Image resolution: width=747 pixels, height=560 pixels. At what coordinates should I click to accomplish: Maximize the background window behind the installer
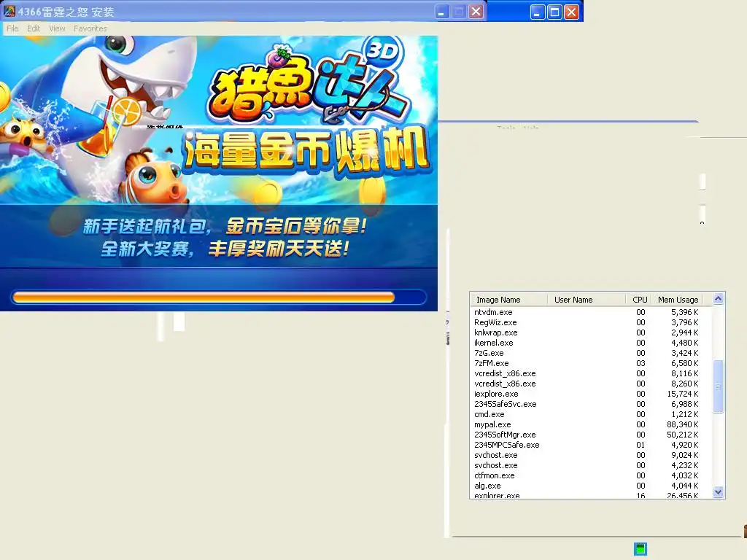tap(554, 12)
